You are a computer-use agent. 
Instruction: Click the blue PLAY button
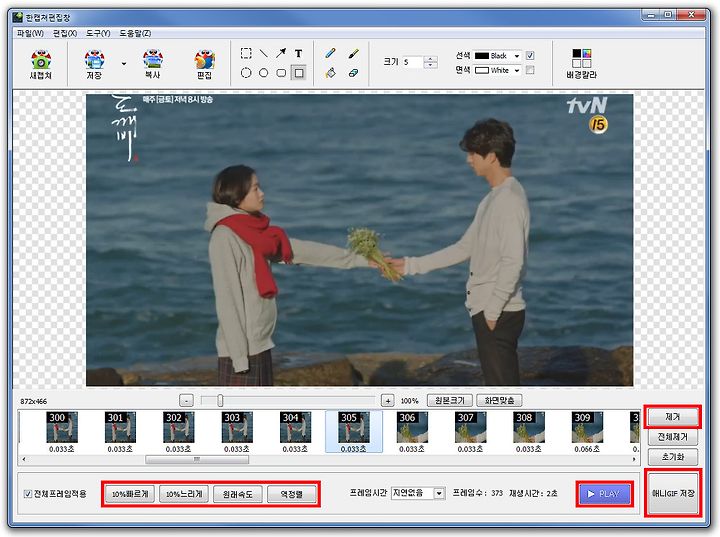605,494
